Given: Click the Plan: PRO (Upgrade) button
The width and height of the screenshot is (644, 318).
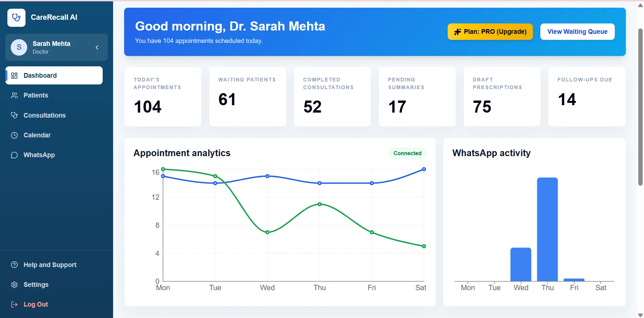Looking at the screenshot, I should tap(490, 32).
